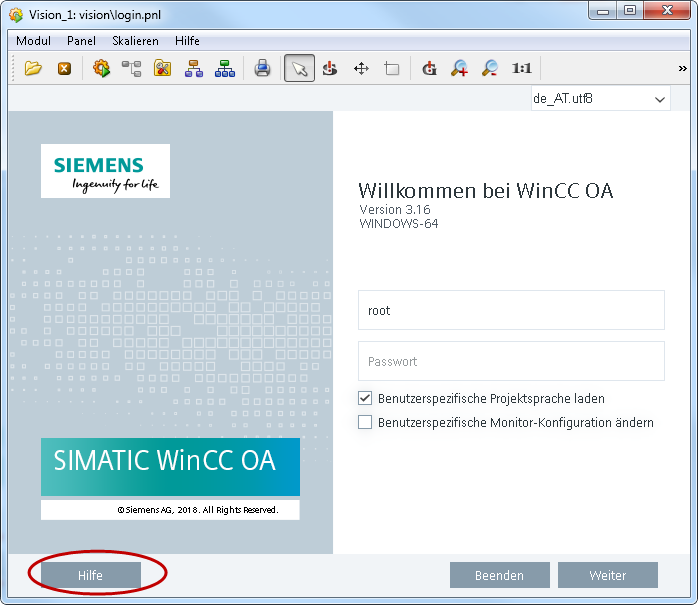Select the four-arrow pan tool

click(x=361, y=69)
